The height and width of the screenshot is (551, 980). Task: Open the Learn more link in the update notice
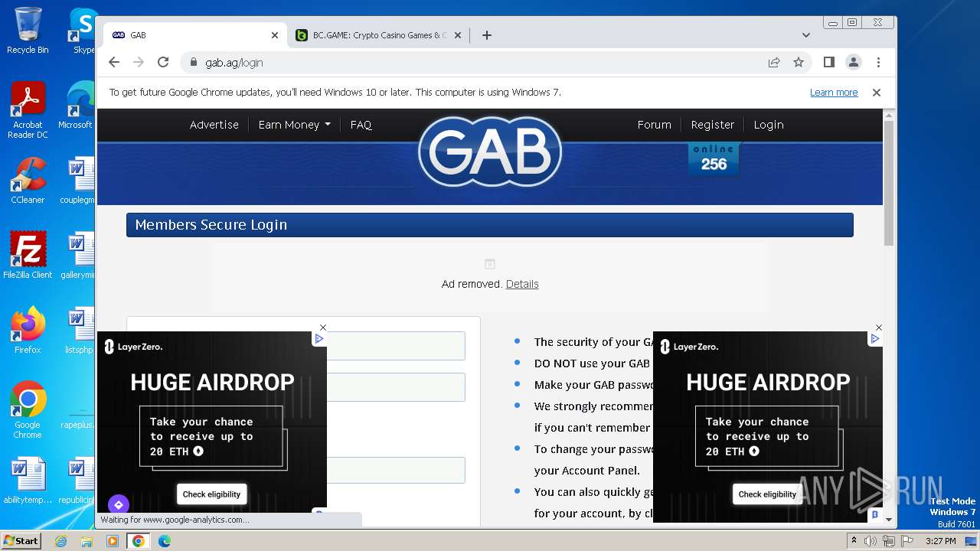(x=834, y=93)
